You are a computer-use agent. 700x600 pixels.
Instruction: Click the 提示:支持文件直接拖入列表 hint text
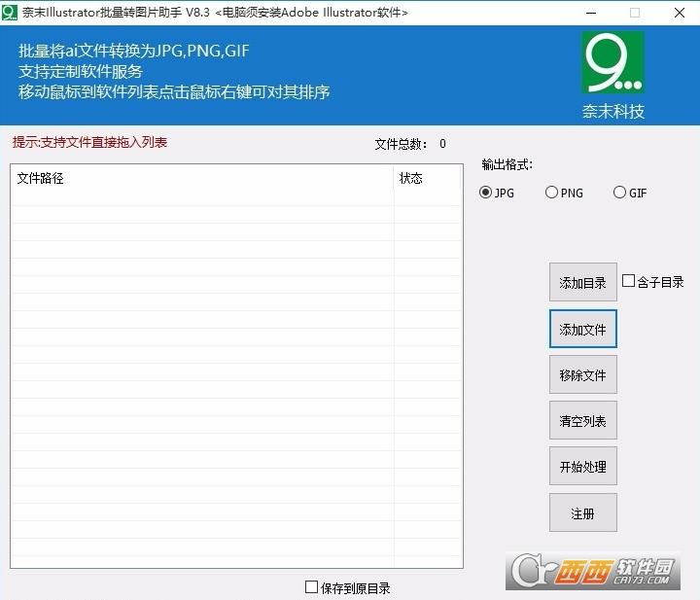click(89, 142)
